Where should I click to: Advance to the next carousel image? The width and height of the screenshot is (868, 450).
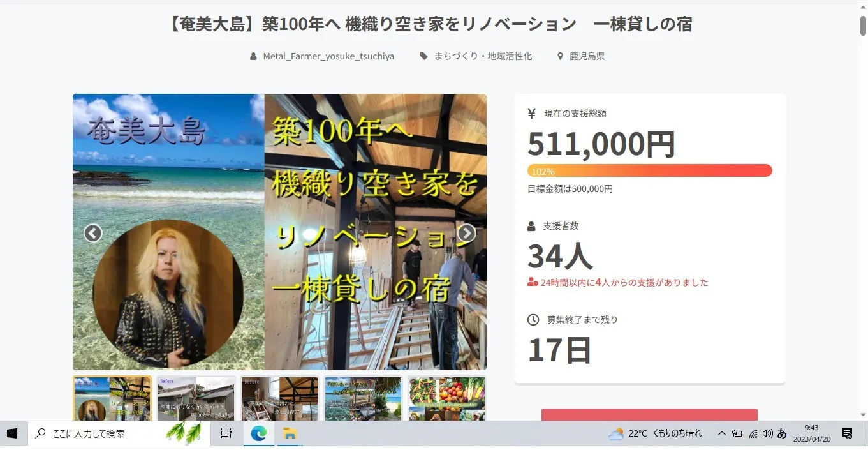tap(466, 234)
